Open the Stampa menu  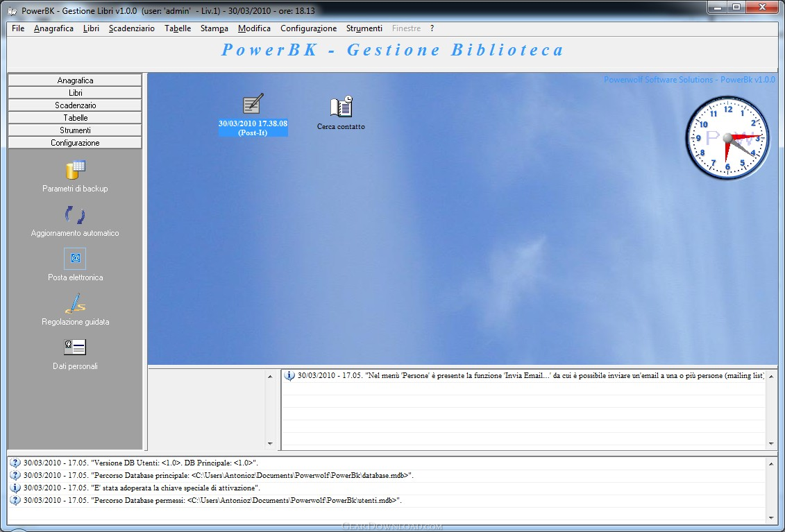pyautogui.click(x=214, y=28)
